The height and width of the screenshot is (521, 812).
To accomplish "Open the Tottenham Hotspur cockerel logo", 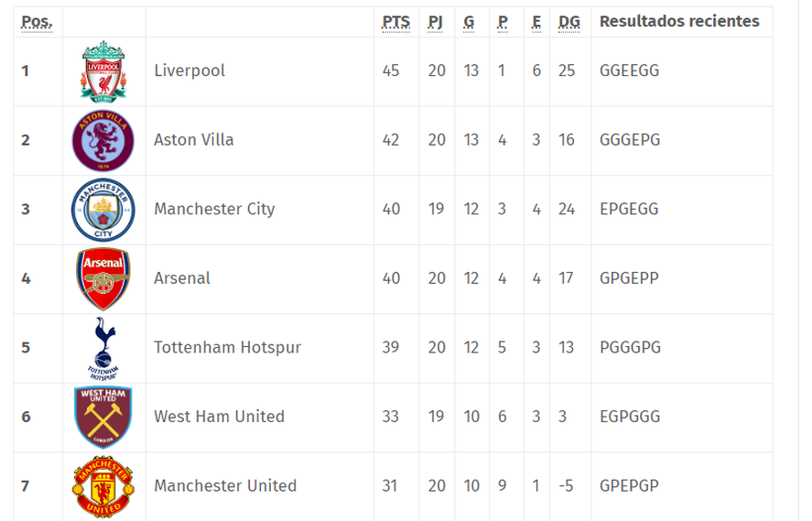I will click(x=103, y=348).
